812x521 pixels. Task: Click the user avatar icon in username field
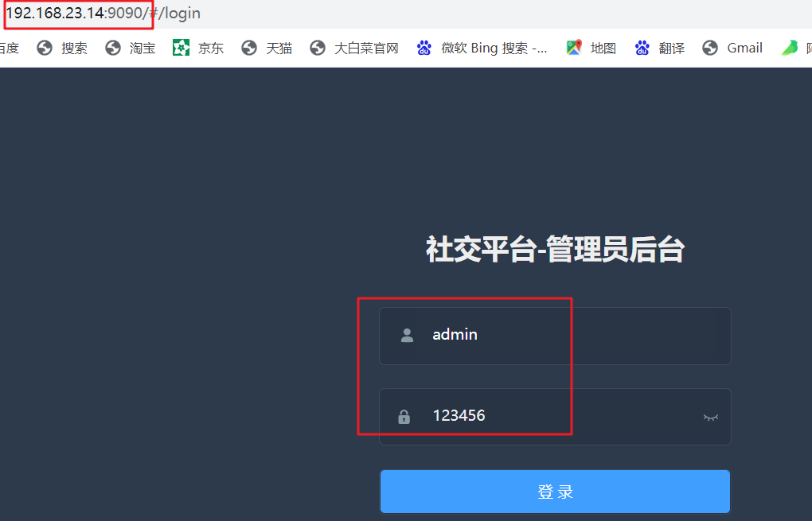coord(407,335)
